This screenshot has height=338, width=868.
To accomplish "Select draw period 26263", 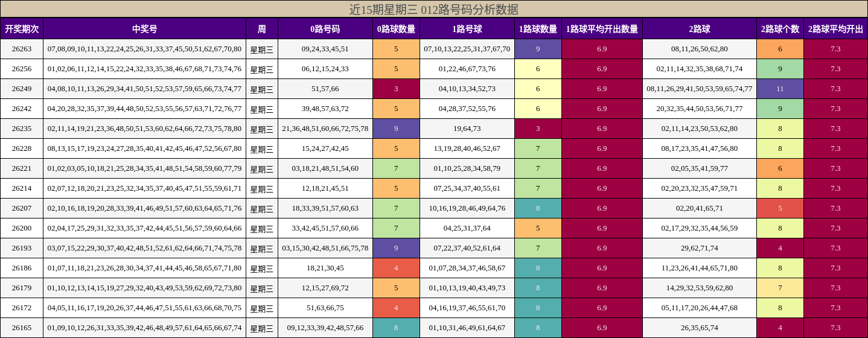I will click(x=22, y=49).
